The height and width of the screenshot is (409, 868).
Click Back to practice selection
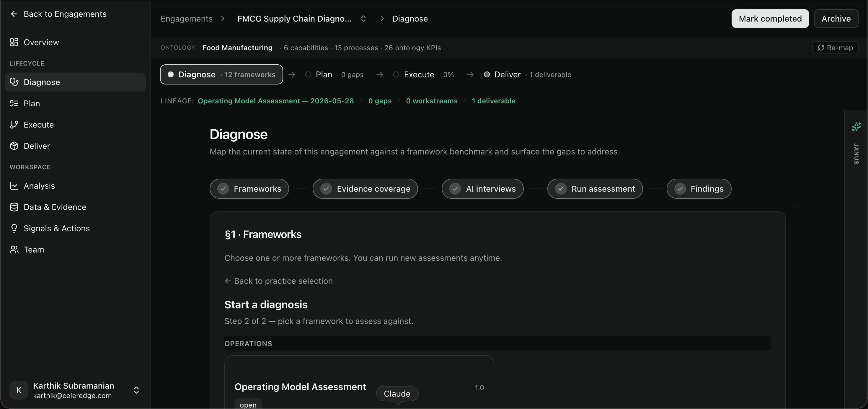point(279,281)
